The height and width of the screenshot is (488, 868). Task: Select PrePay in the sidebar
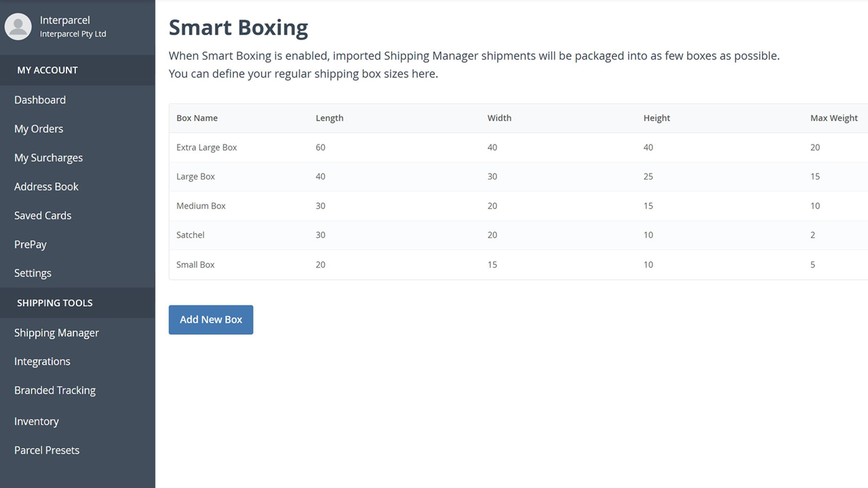point(30,244)
